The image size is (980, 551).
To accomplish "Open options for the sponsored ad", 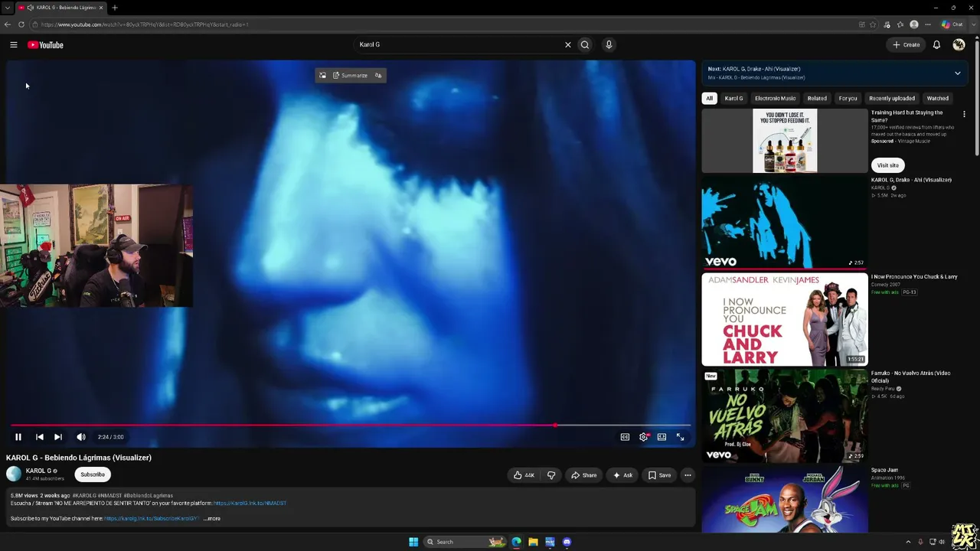I will click(964, 115).
